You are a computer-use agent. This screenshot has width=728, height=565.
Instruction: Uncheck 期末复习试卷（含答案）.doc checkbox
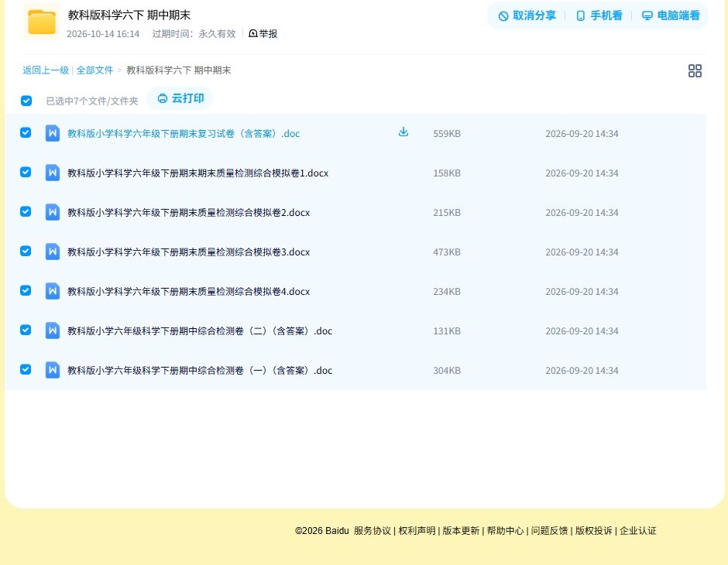tap(26, 132)
